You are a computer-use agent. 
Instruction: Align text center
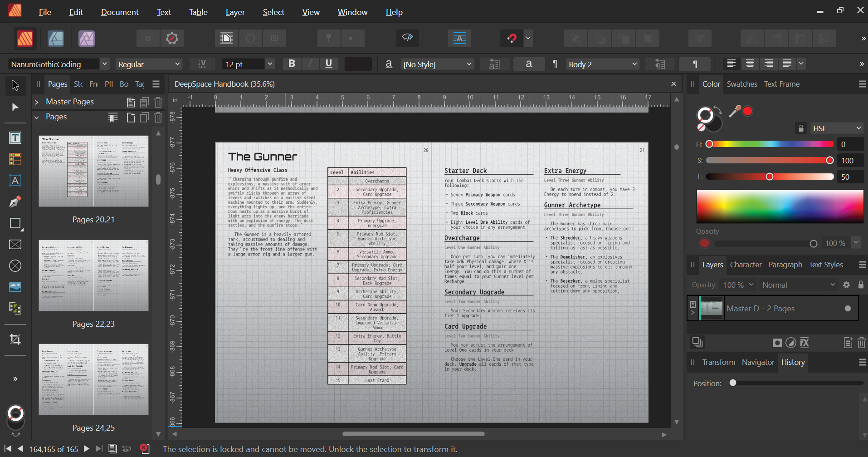coord(750,64)
